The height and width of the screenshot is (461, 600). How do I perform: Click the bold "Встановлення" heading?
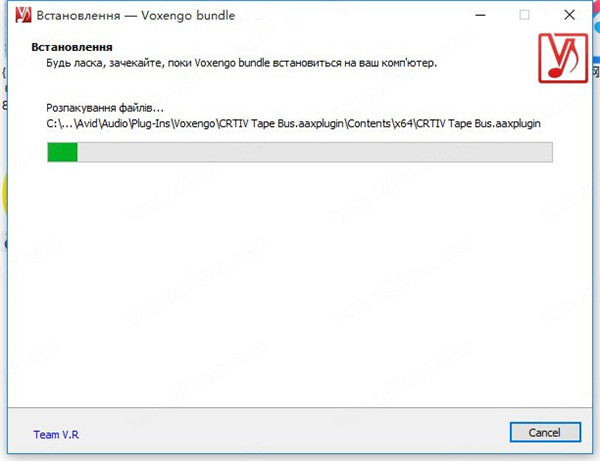[x=72, y=47]
